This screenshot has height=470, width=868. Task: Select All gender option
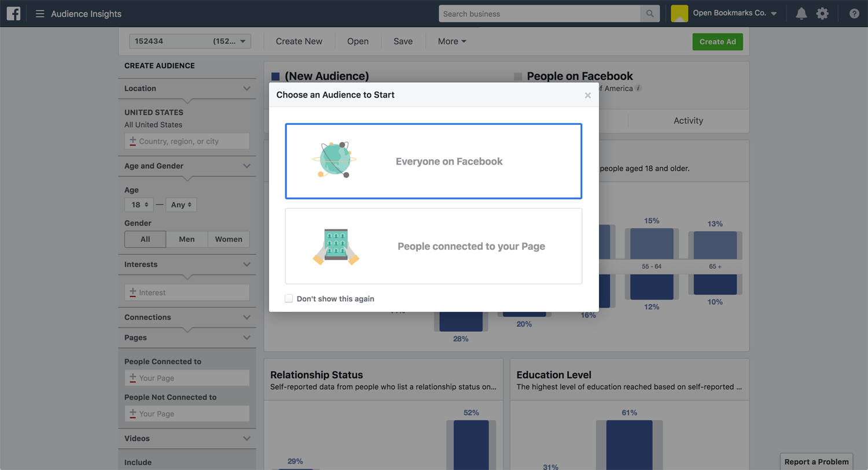coord(145,239)
